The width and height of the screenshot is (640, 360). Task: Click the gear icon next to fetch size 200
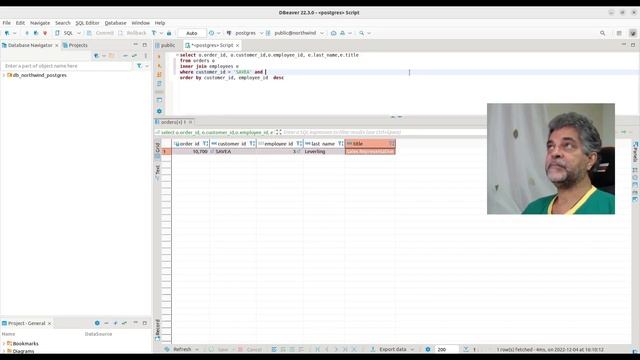tap(428, 349)
